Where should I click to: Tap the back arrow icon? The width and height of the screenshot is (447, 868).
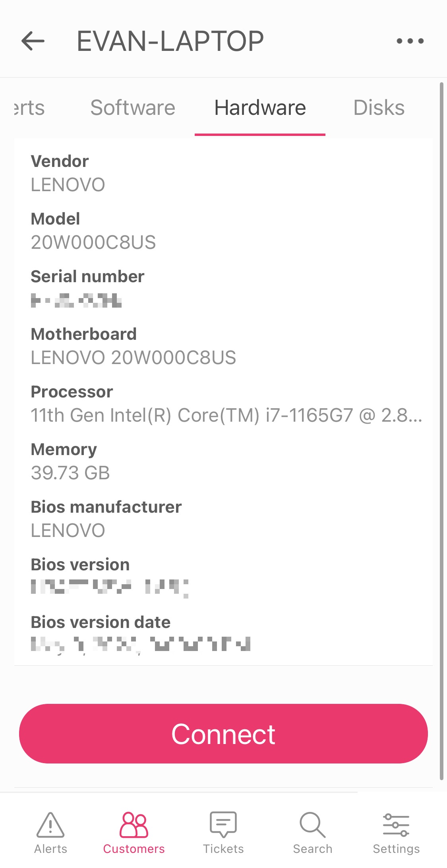[x=33, y=41]
